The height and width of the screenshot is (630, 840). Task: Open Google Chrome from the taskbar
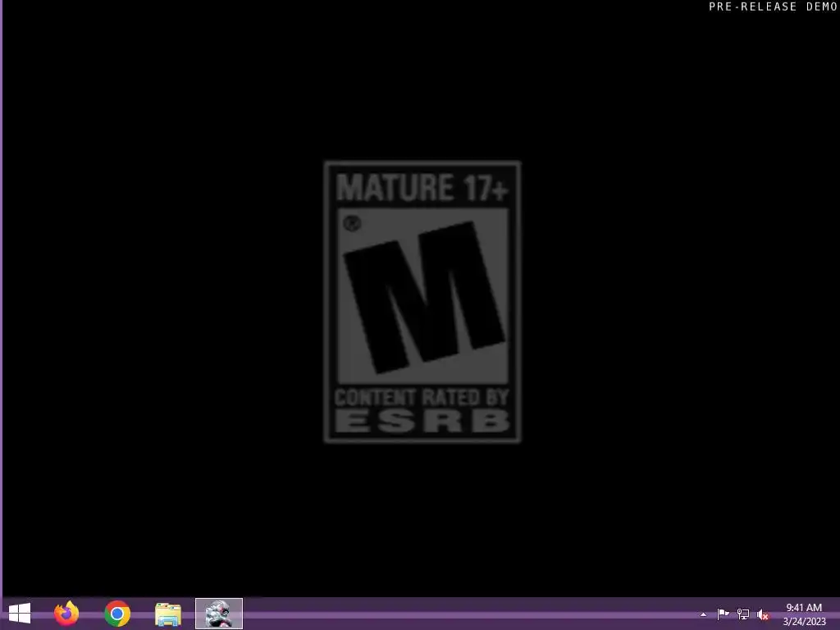[x=117, y=614]
